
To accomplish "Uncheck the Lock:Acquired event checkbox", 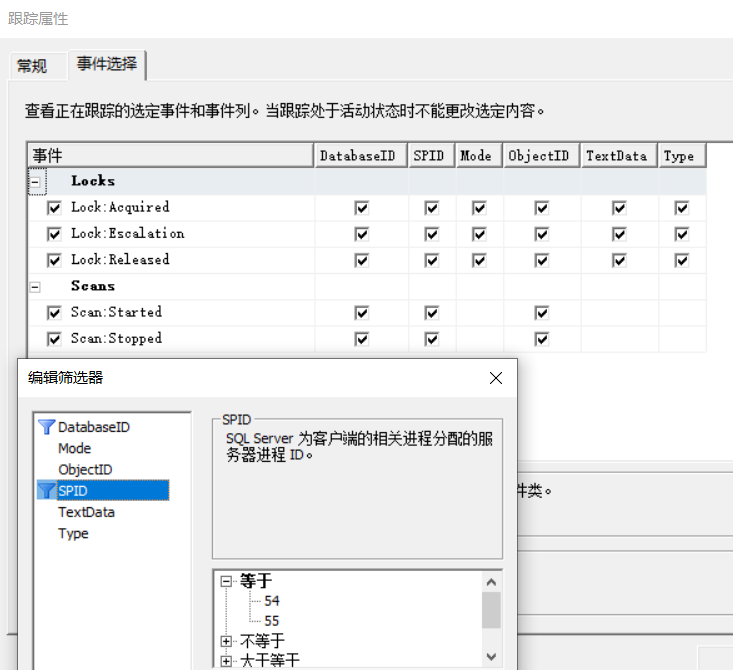I will (54, 208).
